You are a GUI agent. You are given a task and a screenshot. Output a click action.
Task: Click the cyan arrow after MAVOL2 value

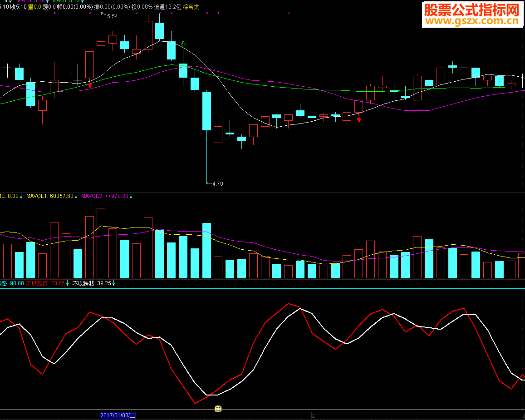click(x=131, y=196)
